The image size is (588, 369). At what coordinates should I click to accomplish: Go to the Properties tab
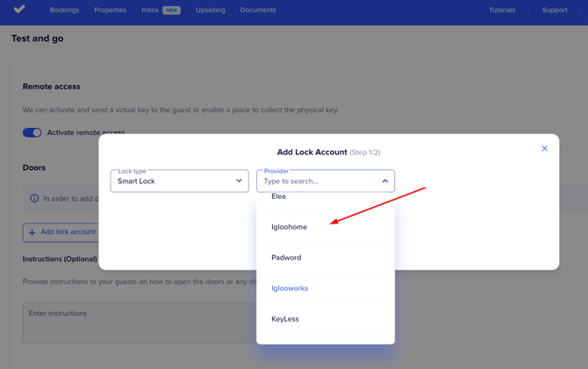(110, 11)
